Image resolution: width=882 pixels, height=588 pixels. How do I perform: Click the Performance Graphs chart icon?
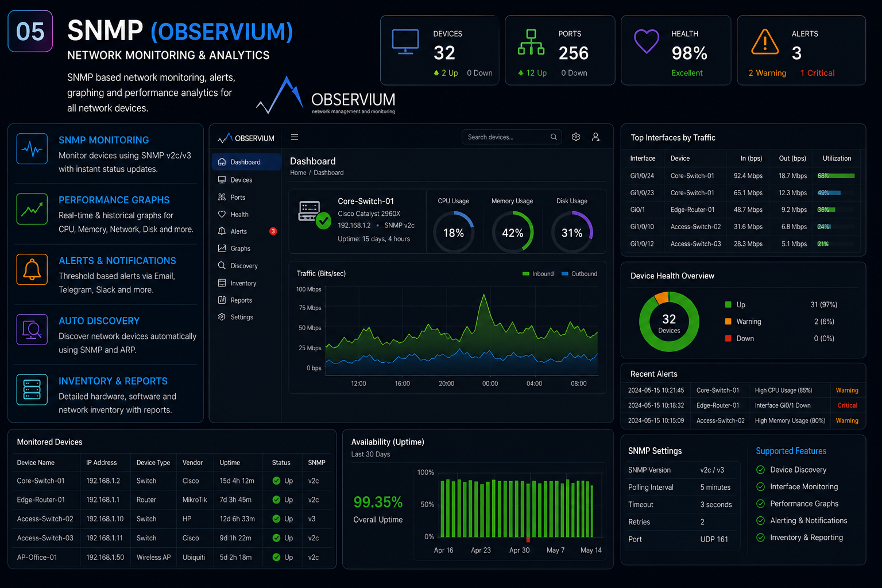point(32,209)
